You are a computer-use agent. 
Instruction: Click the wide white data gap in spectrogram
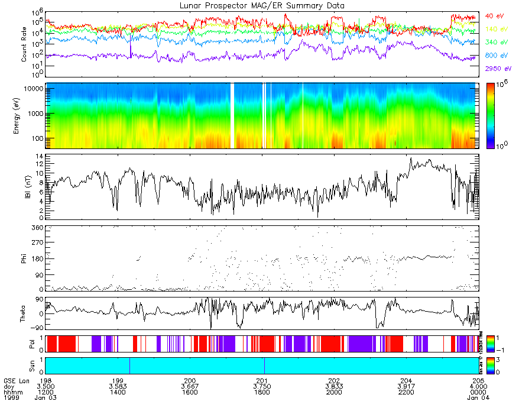(232, 116)
